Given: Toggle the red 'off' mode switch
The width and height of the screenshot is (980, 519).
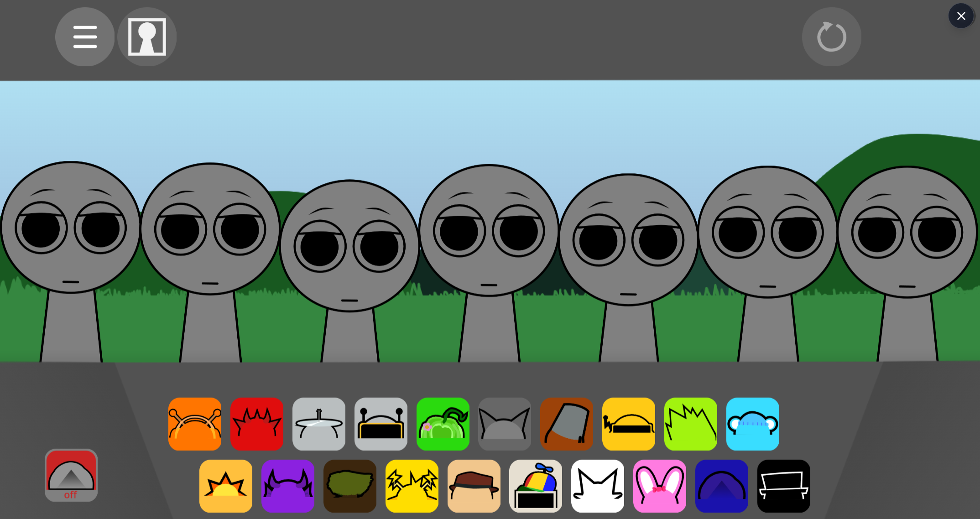Looking at the screenshot, I should pos(71,475).
